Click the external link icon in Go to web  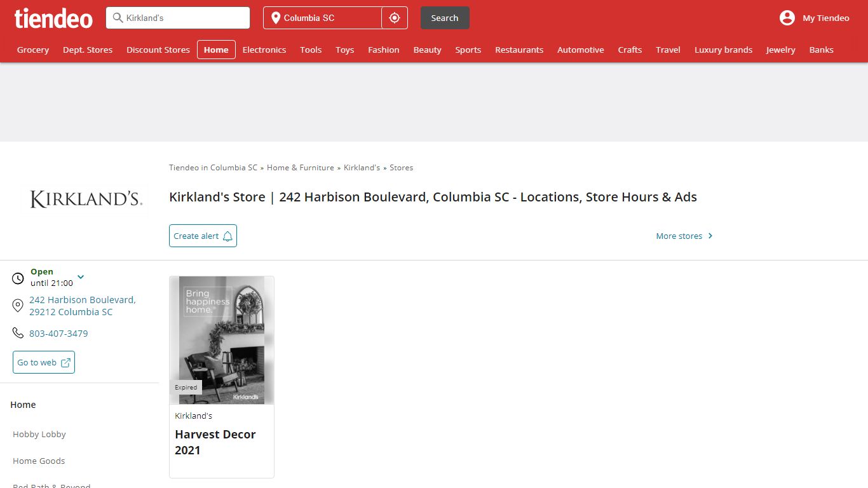pos(65,362)
